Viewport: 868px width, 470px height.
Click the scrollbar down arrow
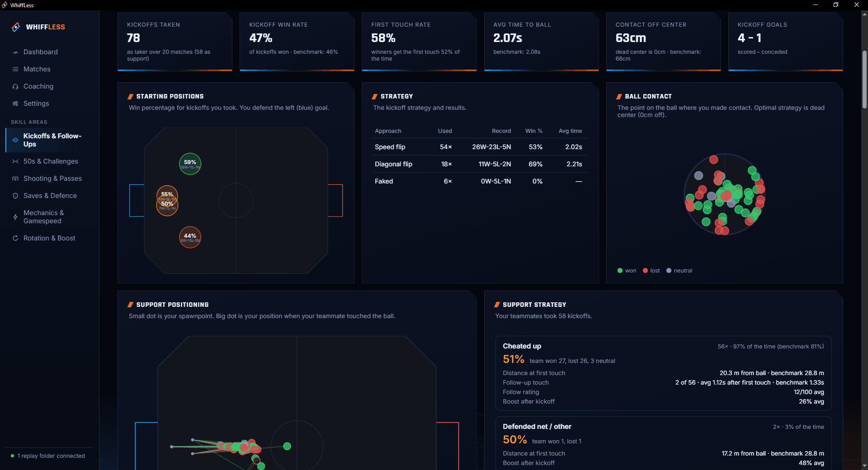coord(864,465)
